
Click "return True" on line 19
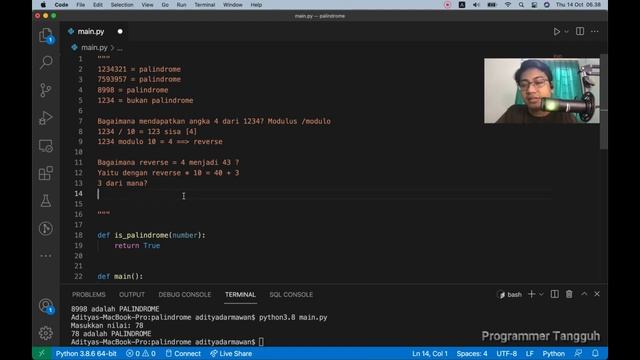pos(137,245)
